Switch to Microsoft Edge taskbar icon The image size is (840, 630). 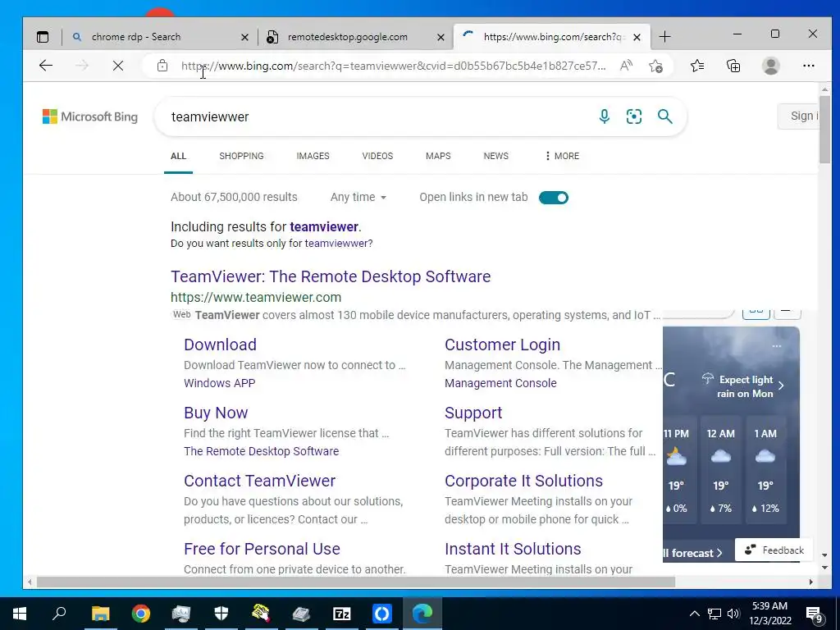422,614
